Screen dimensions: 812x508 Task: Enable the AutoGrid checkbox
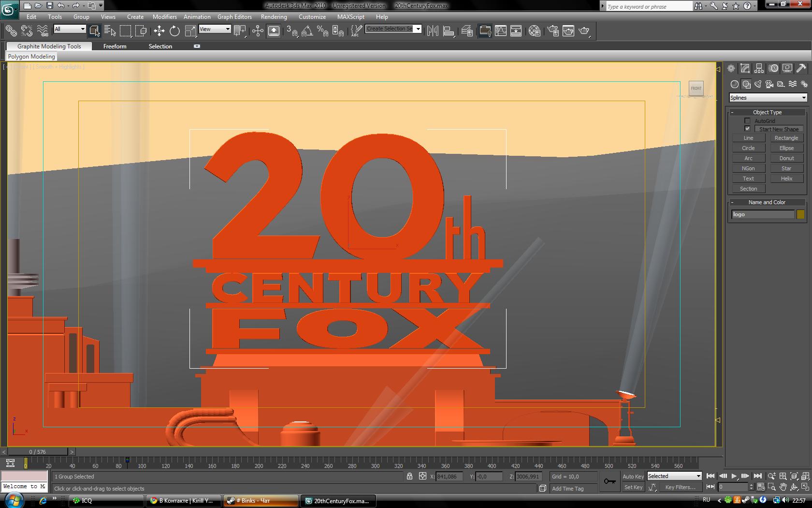[x=747, y=121]
